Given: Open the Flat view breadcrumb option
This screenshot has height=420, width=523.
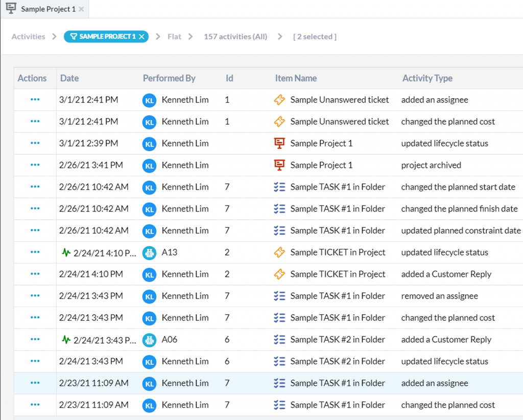Looking at the screenshot, I should pyautogui.click(x=174, y=37).
